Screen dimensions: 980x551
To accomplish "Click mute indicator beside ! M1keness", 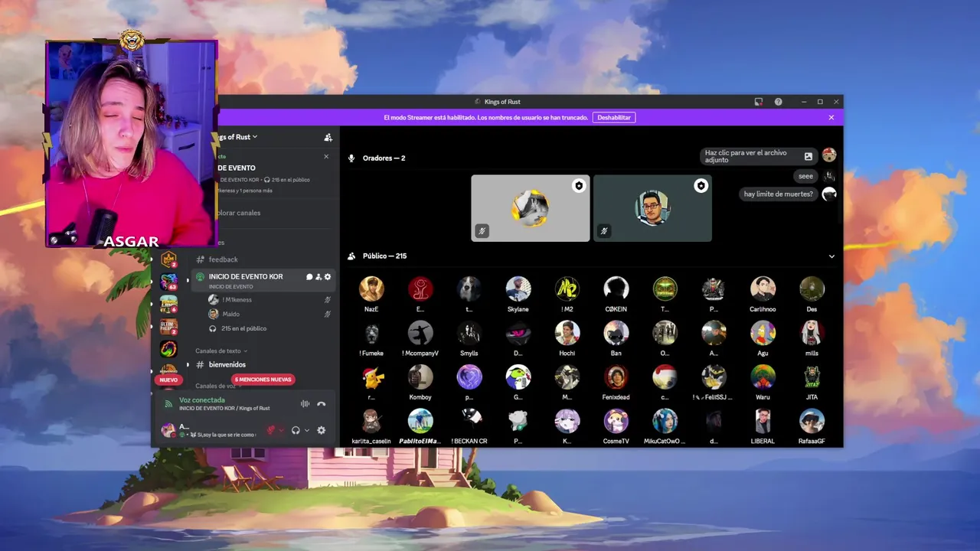I will [x=328, y=300].
